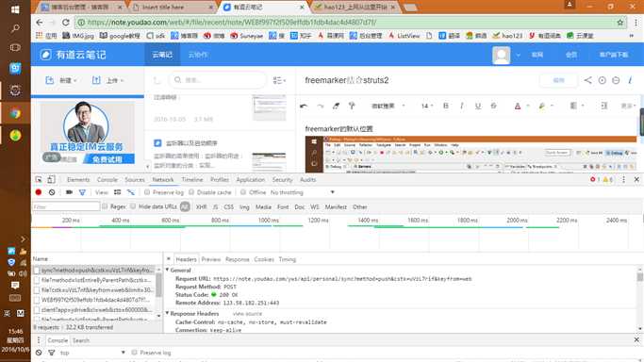The width and height of the screenshot is (644, 362).
Task: Collapse the Response Headers section
Action: coord(168,313)
